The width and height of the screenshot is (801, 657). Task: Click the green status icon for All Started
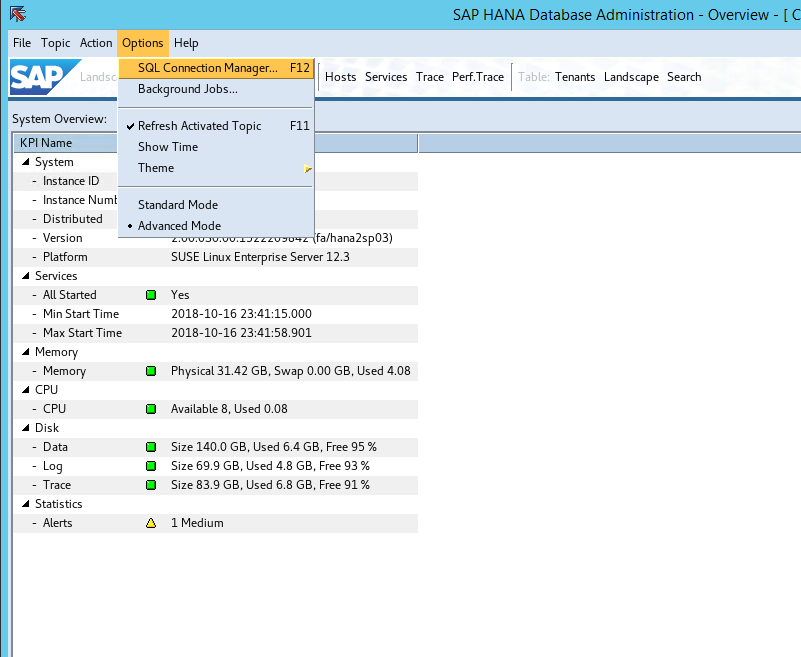151,295
